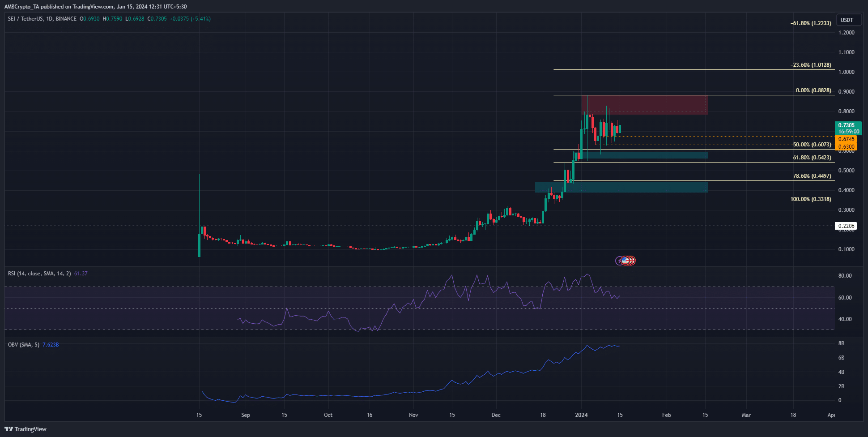The height and width of the screenshot is (437, 868).
Task: Click the US flag economic event marker
Action: 625,260
